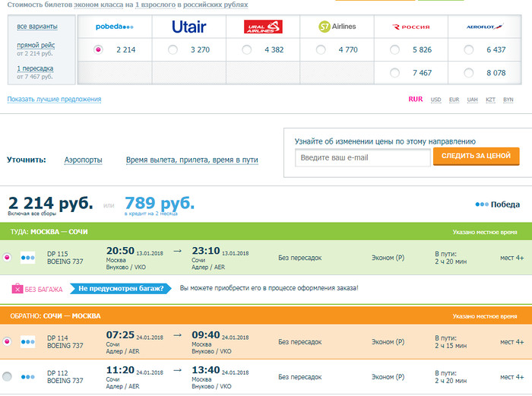This screenshot has height=396, width=532.
Task: Click the Pobeda dots icon for flight DP 114
Action: coord(28,342)
